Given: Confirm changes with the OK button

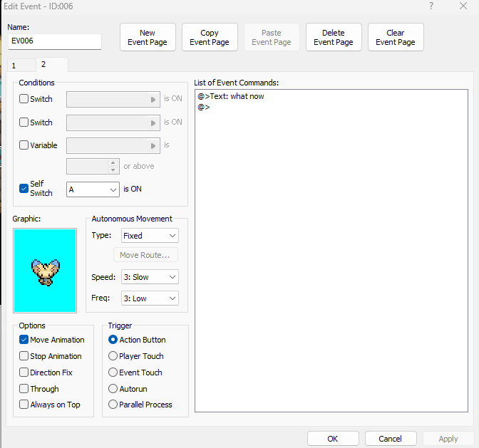Looking at the screenshot, I should pyautogui.click(x=332, y=439).
